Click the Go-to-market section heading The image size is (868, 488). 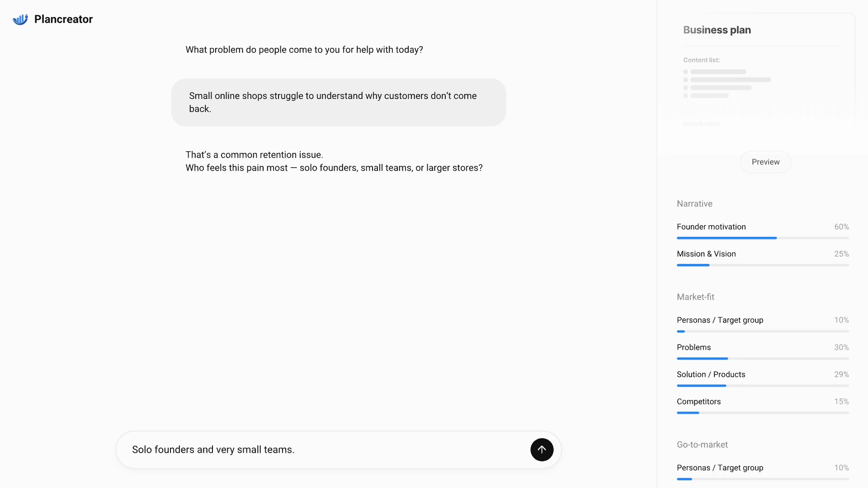(x=702, y=445)
